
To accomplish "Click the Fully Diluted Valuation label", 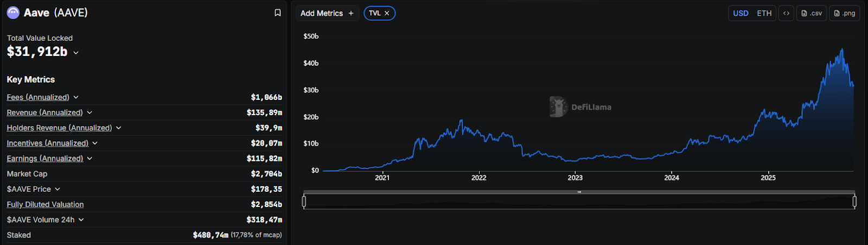I will coord(45,204).
